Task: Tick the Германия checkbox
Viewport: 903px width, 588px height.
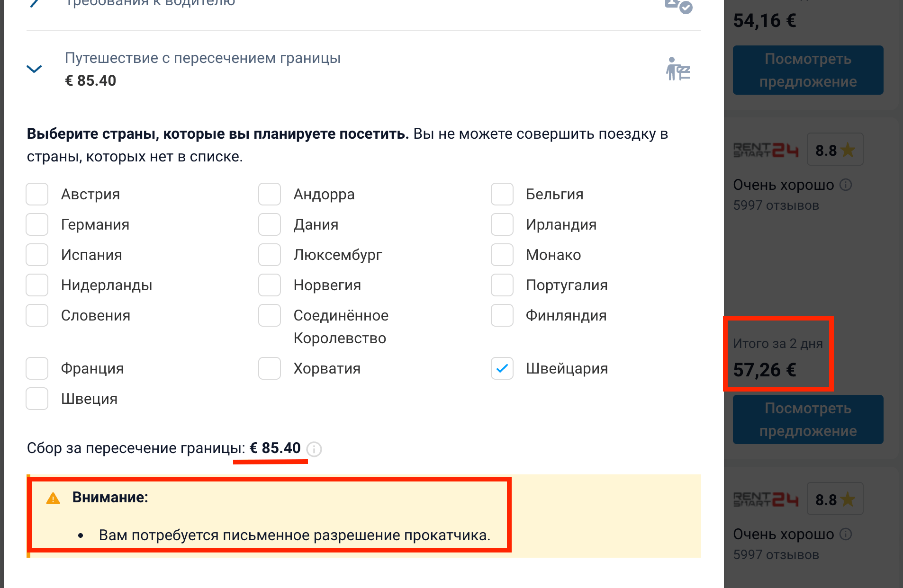Action: [x=37, y=224]
